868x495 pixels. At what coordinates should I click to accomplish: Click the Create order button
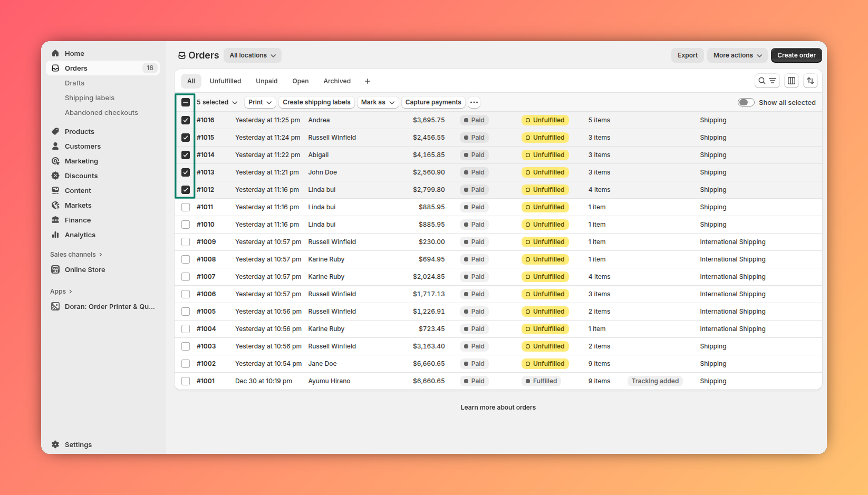tap(796, 55)
